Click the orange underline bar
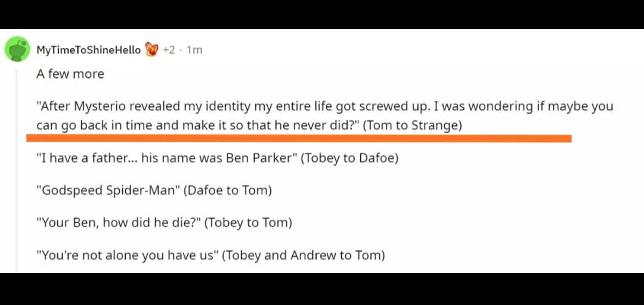 click(x=298, y=139)
